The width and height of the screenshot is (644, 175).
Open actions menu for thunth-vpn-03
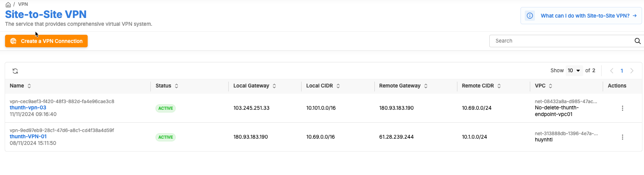coord(622,108)
